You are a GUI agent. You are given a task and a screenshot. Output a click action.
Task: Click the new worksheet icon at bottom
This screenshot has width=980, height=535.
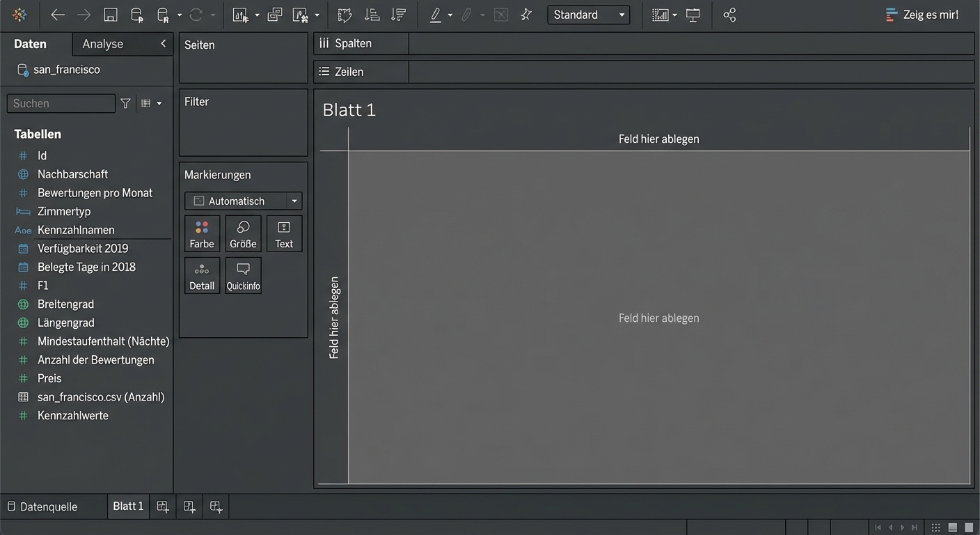163,507
